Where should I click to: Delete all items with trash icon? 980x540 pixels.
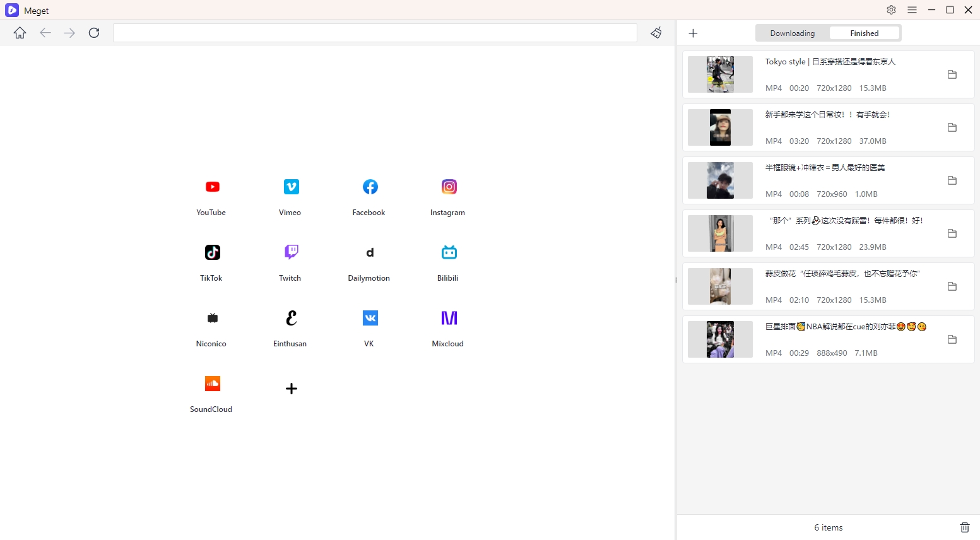click(x=964, y=527)
